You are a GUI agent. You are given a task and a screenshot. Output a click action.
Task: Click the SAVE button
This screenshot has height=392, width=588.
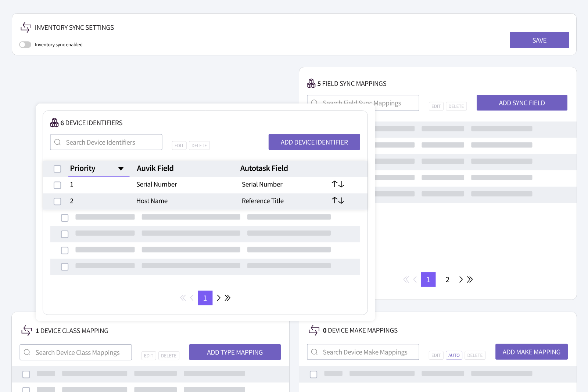539,40
